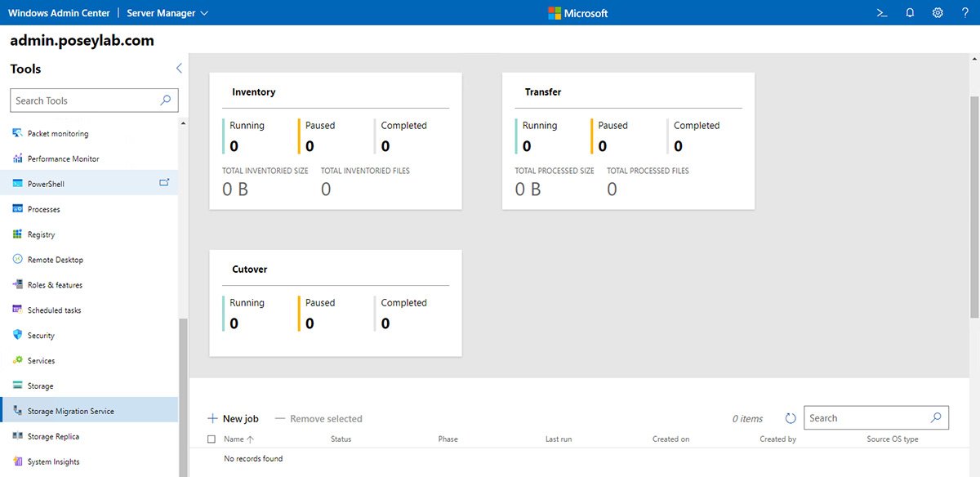The width and height of the screenshot is (980, 477).
Task: Toggle the select-all jobs checkbox
Action: point(212,439)
